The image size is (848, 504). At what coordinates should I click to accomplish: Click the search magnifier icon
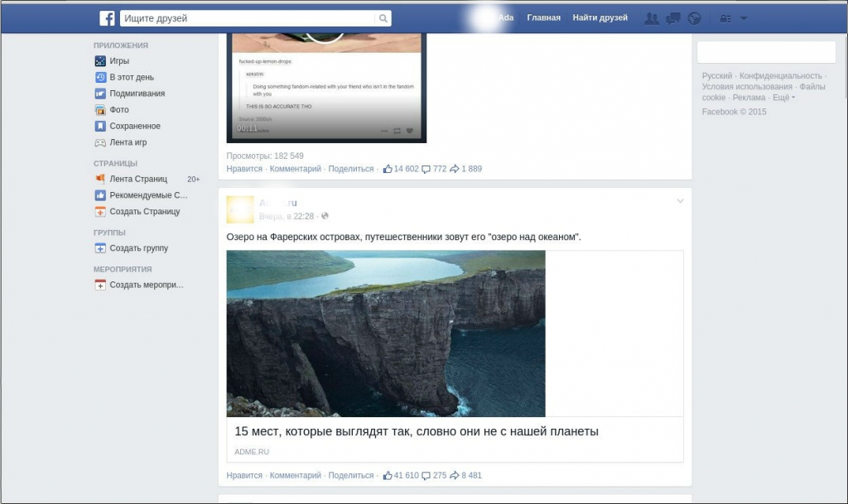click(x=383, y=18)
